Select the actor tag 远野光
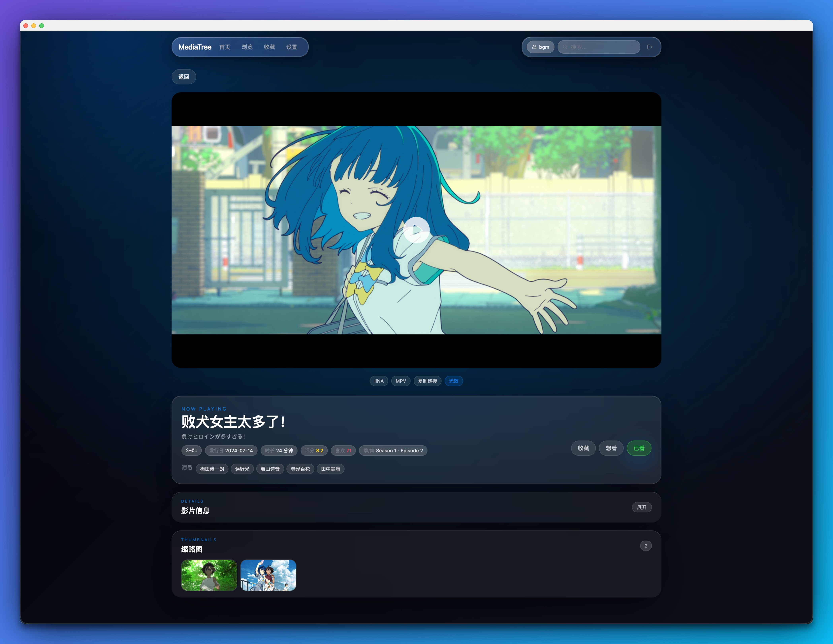833x644 pixels. (242, 468)
